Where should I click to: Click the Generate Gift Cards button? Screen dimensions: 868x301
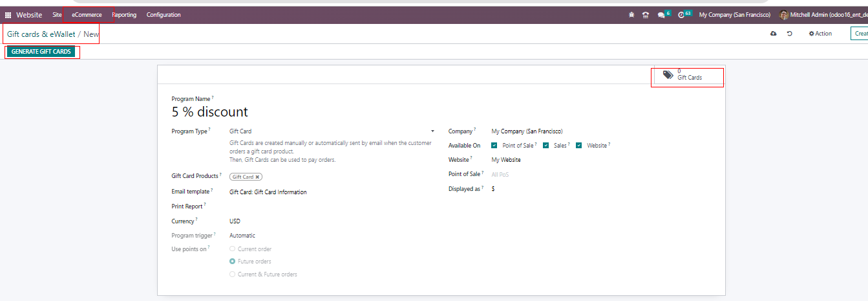(41, 52)
